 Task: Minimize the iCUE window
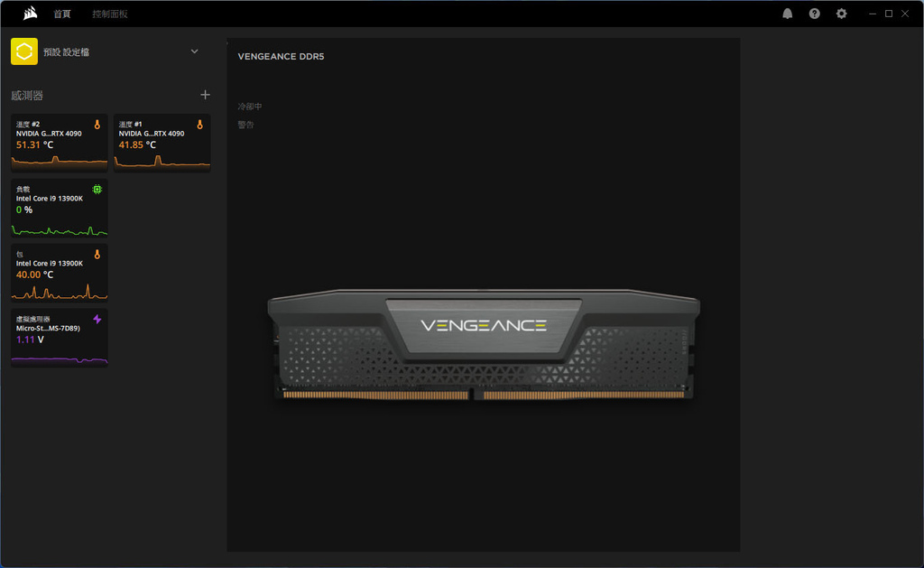[x=873, y=14]
